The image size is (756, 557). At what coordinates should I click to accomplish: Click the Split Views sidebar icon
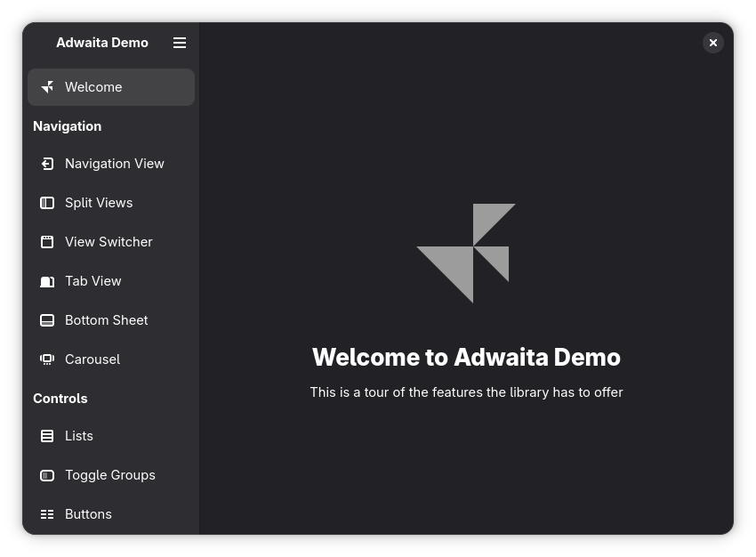tap(47, 203)
